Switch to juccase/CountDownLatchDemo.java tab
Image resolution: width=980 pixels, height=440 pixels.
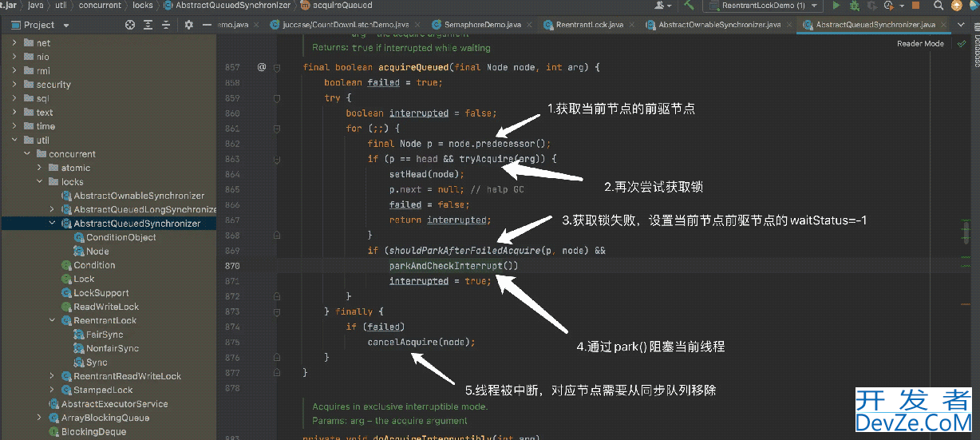(344, 25)
